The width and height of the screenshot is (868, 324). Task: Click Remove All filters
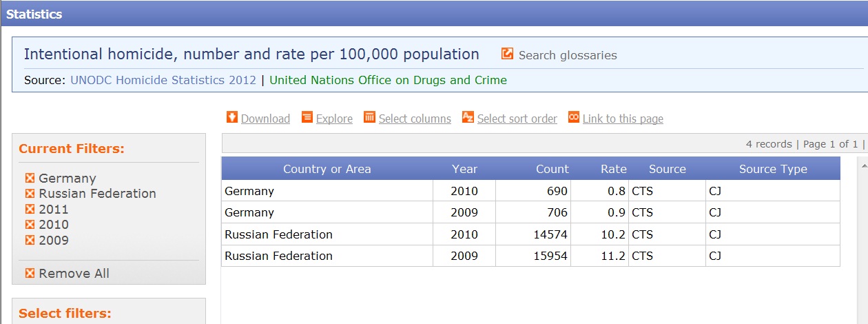30,274
